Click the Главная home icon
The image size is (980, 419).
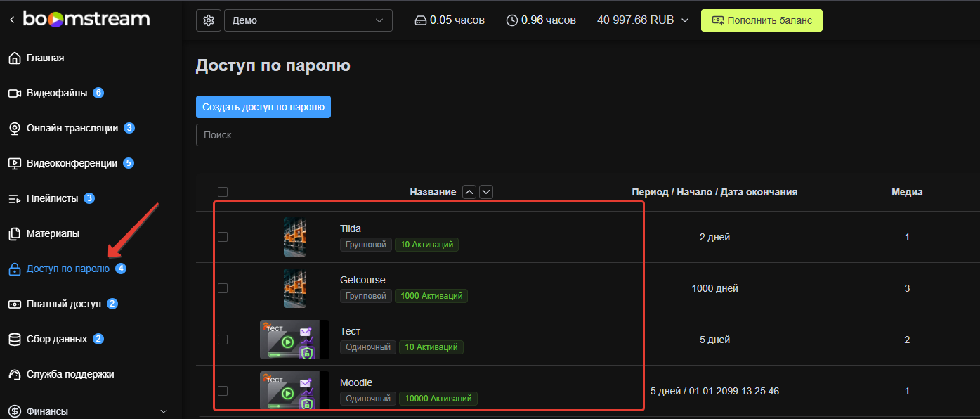pos(14,58)
